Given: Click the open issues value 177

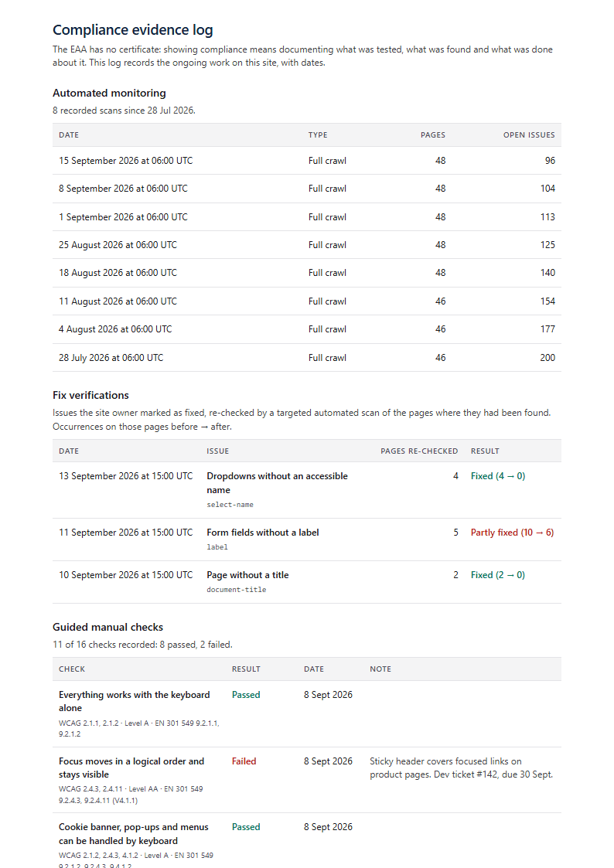Looking at the screenshot, I should 547,328.
